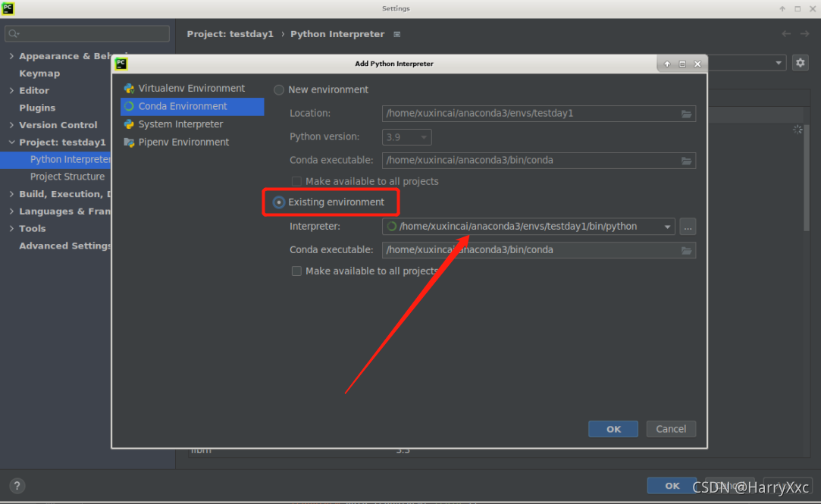Open Project Structure in settings tree
The image size is (821, 504).
click(67, 177)
